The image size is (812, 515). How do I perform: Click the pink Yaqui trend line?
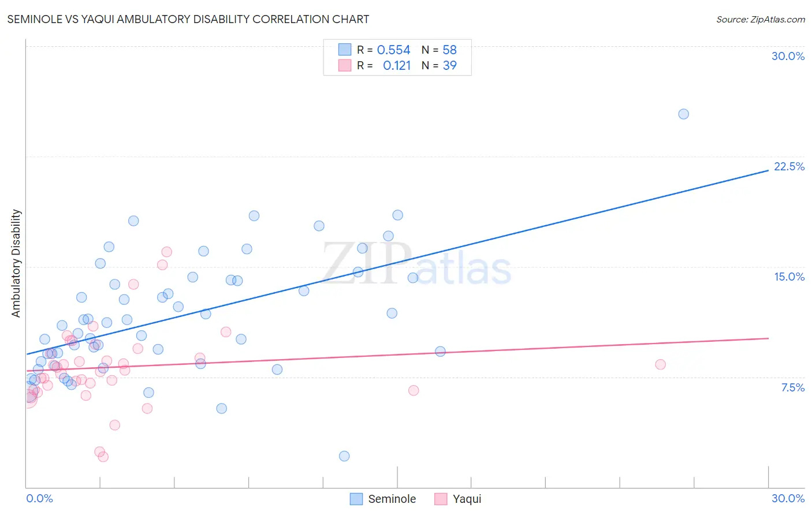397,354
